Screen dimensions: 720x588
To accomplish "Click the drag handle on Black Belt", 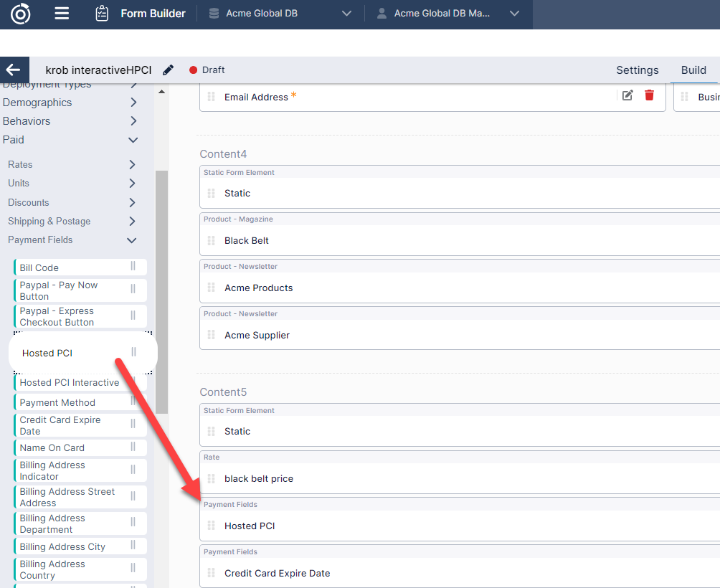I will click(x=211, y=241).
